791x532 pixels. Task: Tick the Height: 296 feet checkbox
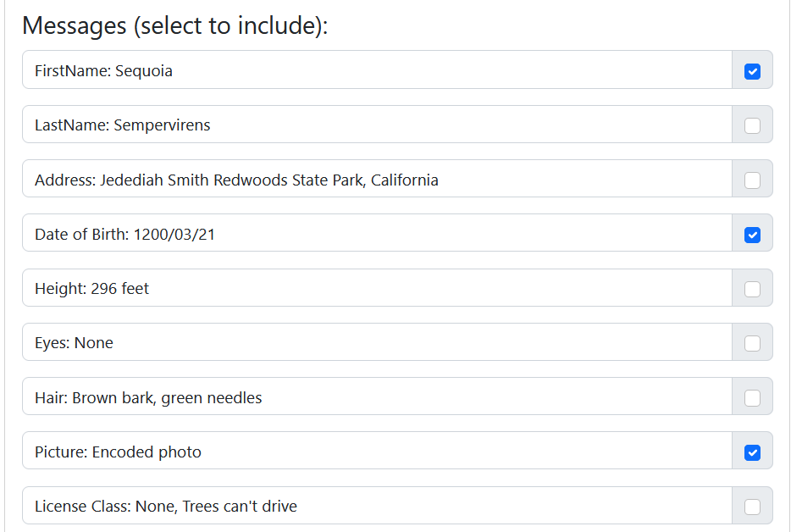tap(752, 289)
